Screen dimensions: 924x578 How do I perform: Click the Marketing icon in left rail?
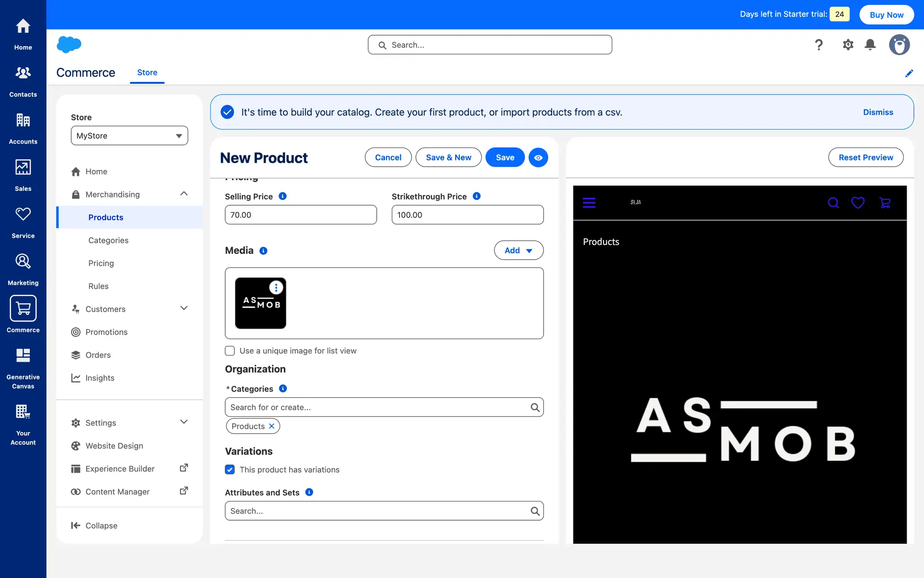[23, 262]
